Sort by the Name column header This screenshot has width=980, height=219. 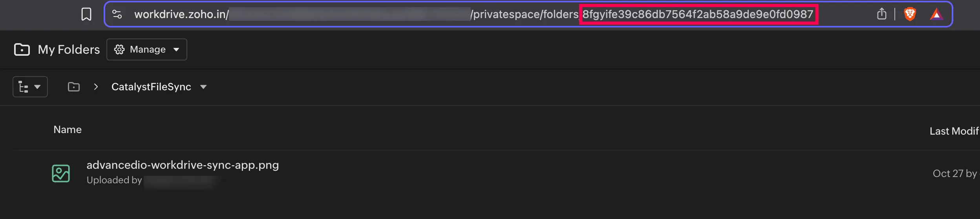click(x=68, y=130)
